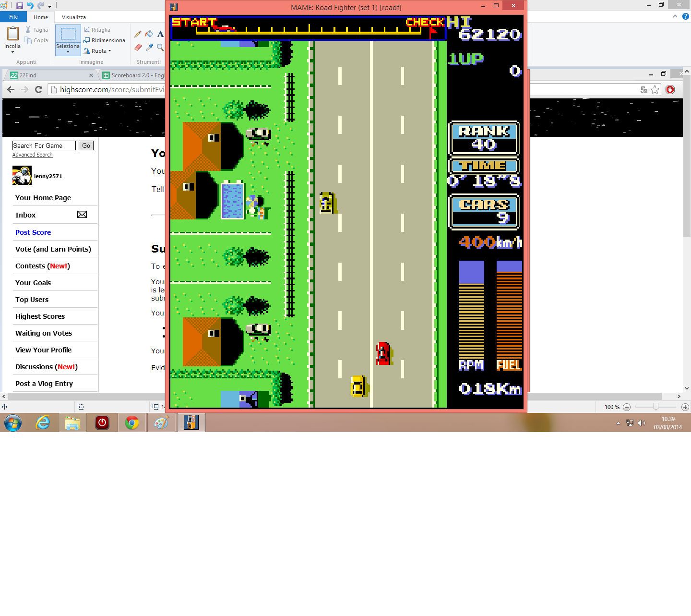Image resolution: width=691 pixels, height=616 pixels.
Task: Click the Inbox envelope icon
Action: [x=82, y=215]
